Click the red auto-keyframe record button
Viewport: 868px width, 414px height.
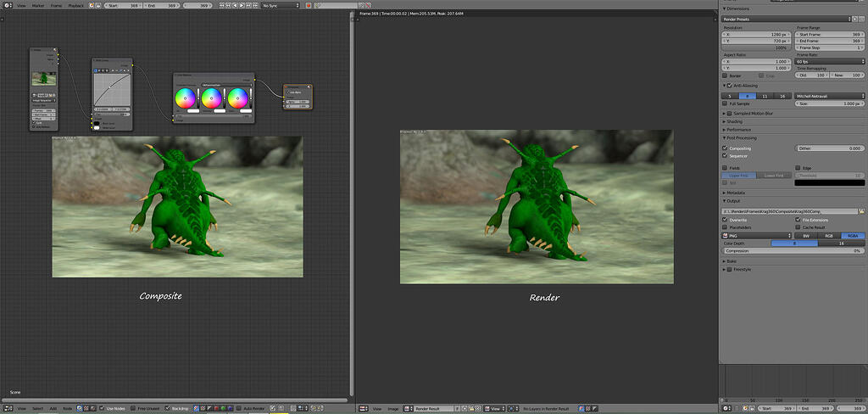309,5
